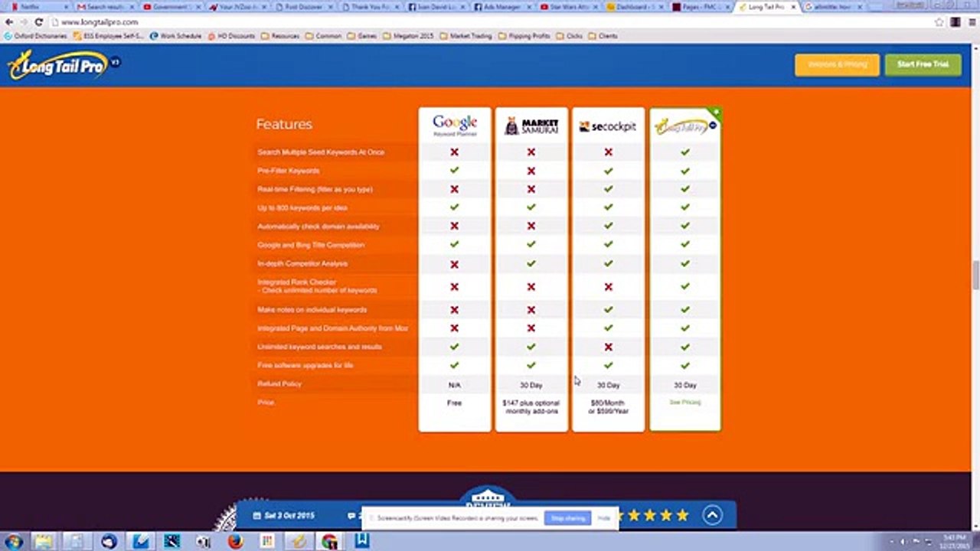Go back using the browser back arrow
This screenshot has width=980, height=551.
pos(9,22)
